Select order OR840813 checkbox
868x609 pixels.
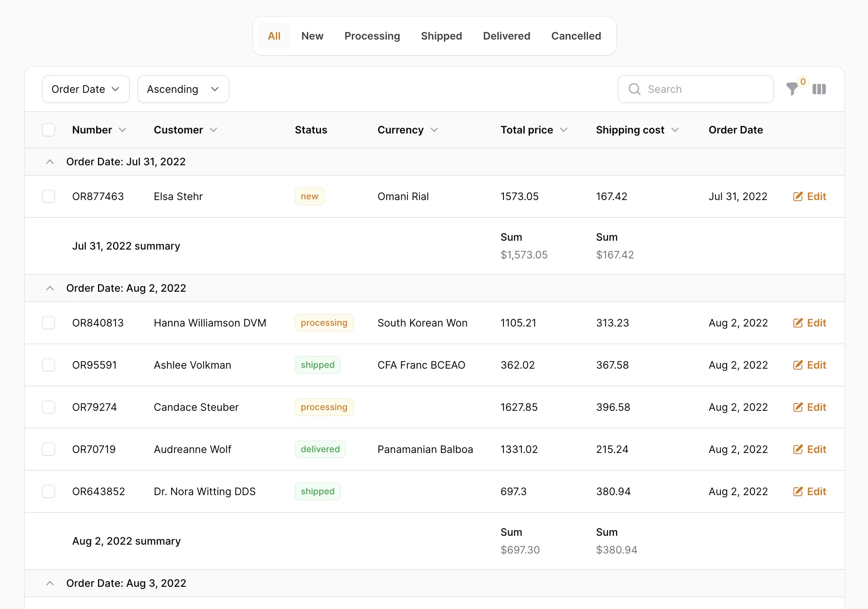click(x=48, y=323)
